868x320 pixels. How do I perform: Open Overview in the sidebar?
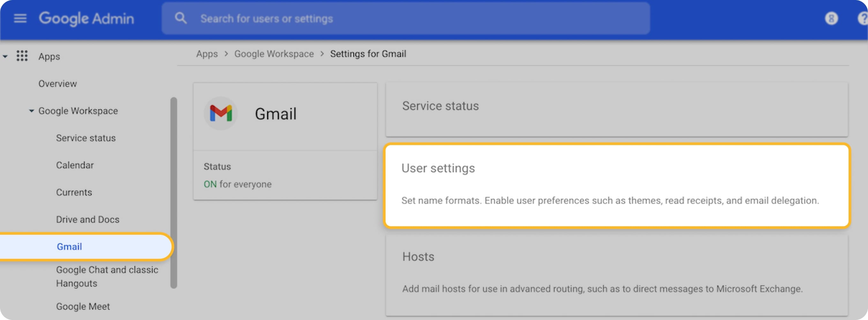pos(58,84)
